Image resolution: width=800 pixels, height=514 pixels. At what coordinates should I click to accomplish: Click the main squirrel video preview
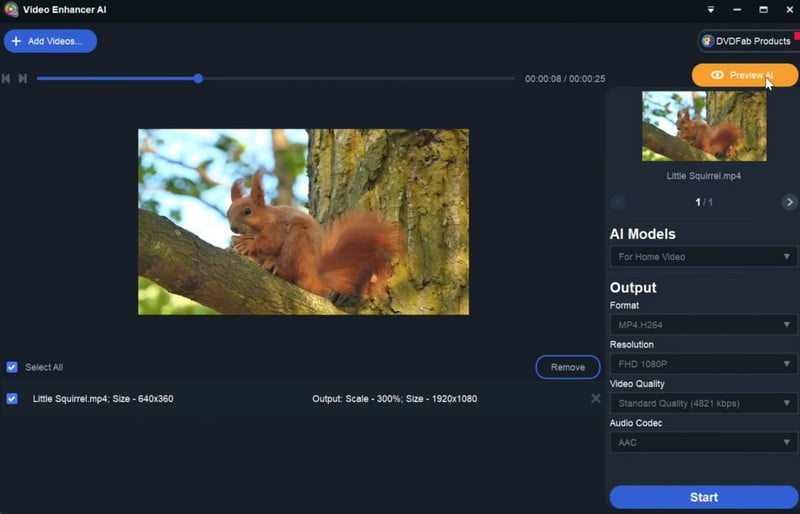304,222
